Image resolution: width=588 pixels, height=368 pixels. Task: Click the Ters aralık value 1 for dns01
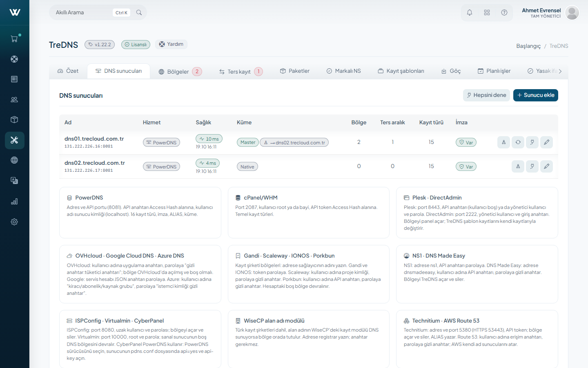[392, 142]
